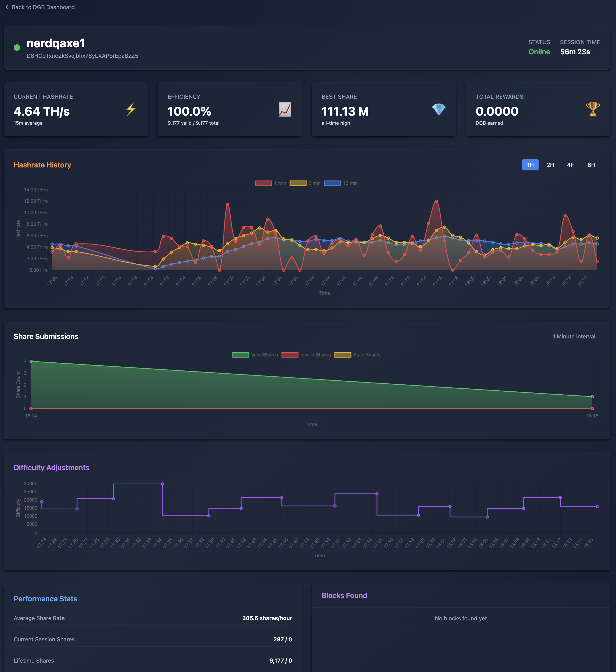Select the 1H time range tab
616x672 pixels.
(x=530, y=165)
